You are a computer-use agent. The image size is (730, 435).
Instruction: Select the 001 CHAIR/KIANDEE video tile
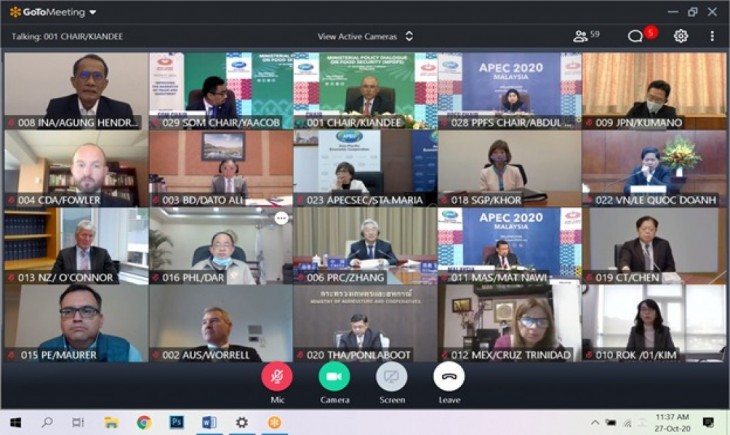tap(365, 90)
